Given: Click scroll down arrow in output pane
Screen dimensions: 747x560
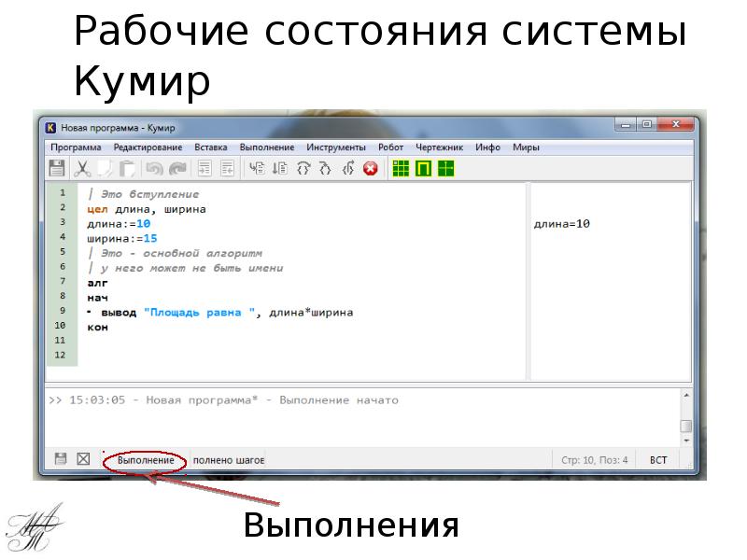Looking at the screenshot, I should coord(686,441).
